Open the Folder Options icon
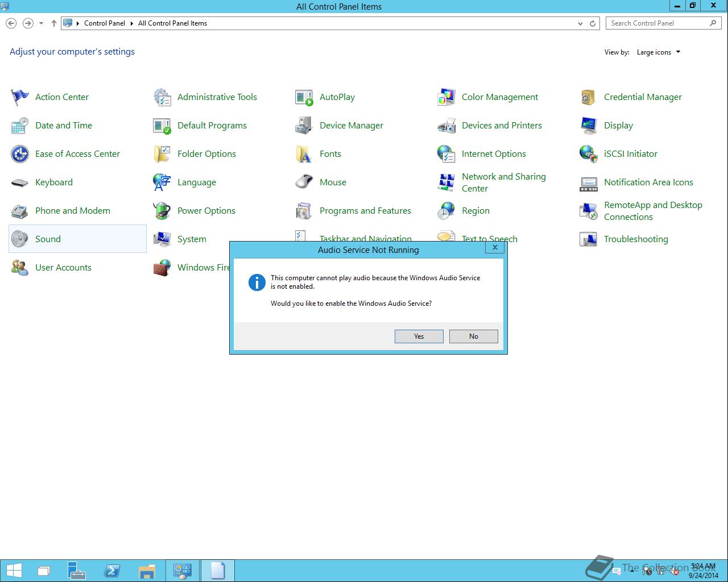This screenshot has width=728, height=582. 162,154
